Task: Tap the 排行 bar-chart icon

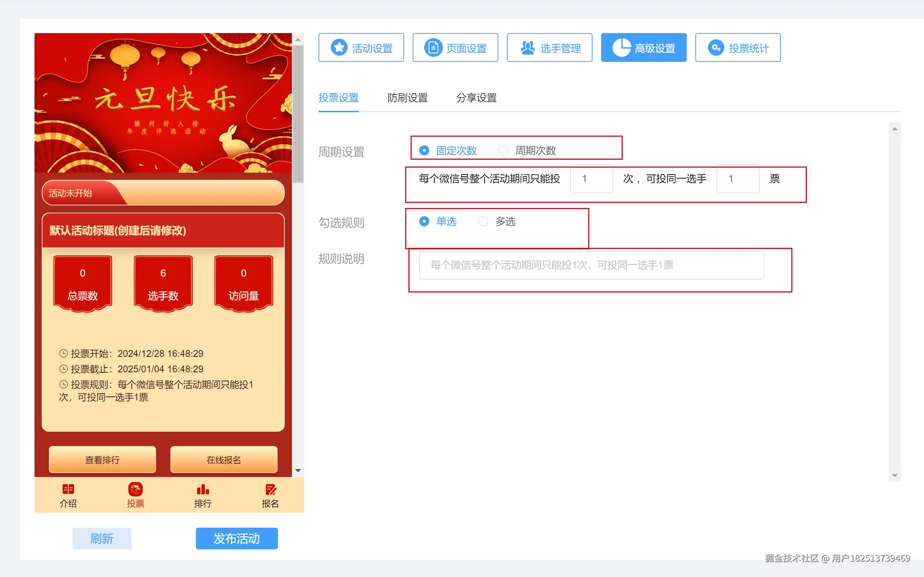Action: click(202, 489)
